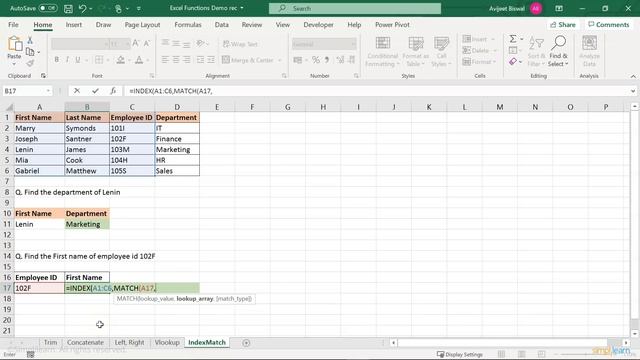This screenshot has width=640, height=360.
Task: Open the font size dropdown
Action: [x=127, y=44]
